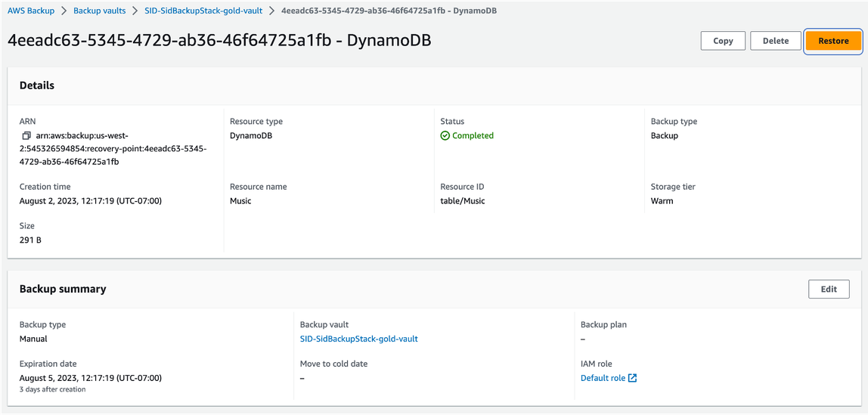Edit the Backup summary section

829,289
